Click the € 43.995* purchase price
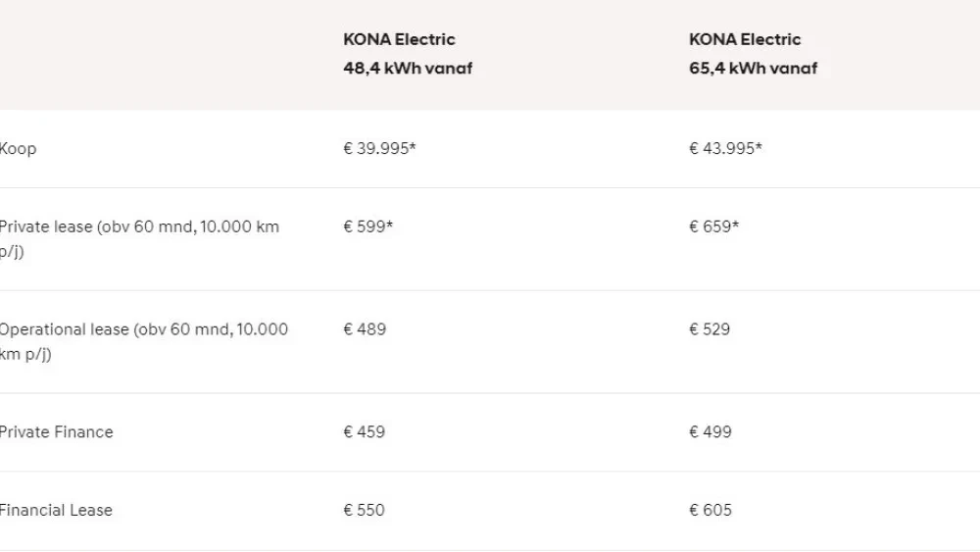The image size is (980, 552). 725,149
